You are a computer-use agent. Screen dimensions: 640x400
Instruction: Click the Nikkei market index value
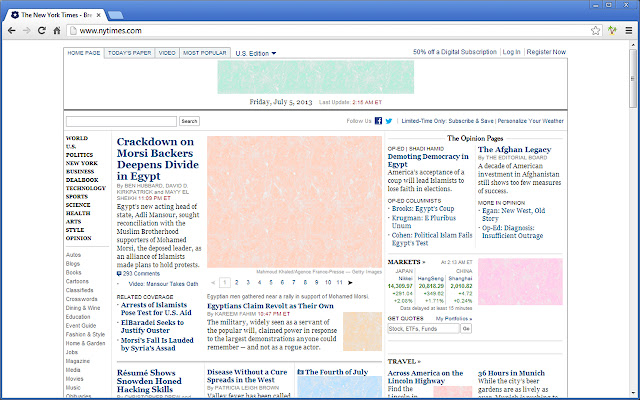[400, 286]
